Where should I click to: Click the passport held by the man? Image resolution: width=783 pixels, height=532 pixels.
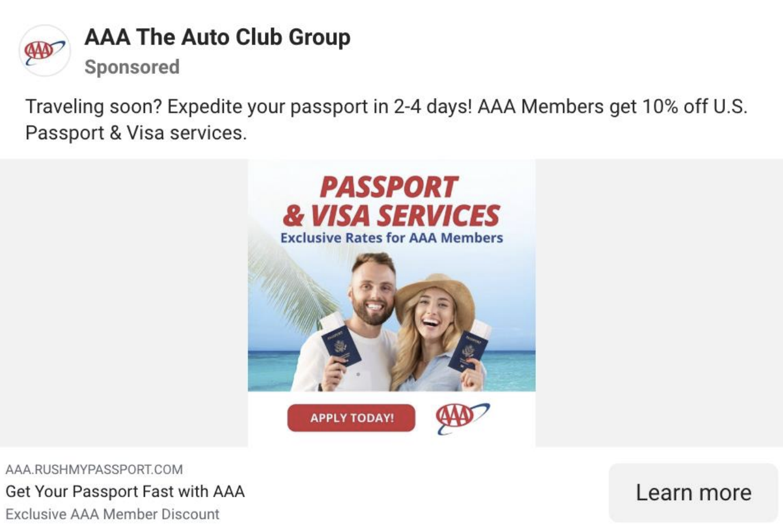(x=341, y=346)
